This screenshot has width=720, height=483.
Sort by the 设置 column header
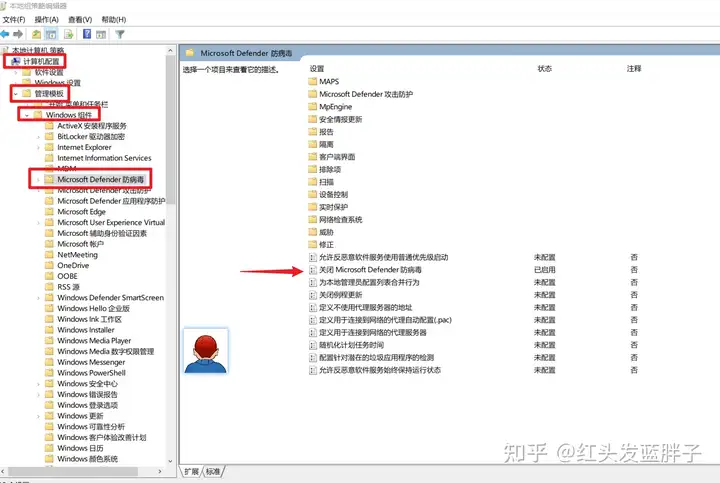[x=317, y=68]
